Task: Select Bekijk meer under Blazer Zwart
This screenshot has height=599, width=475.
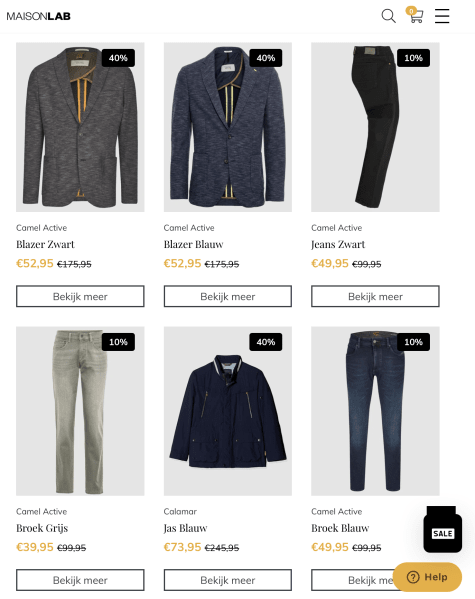Action: [80, 296]
